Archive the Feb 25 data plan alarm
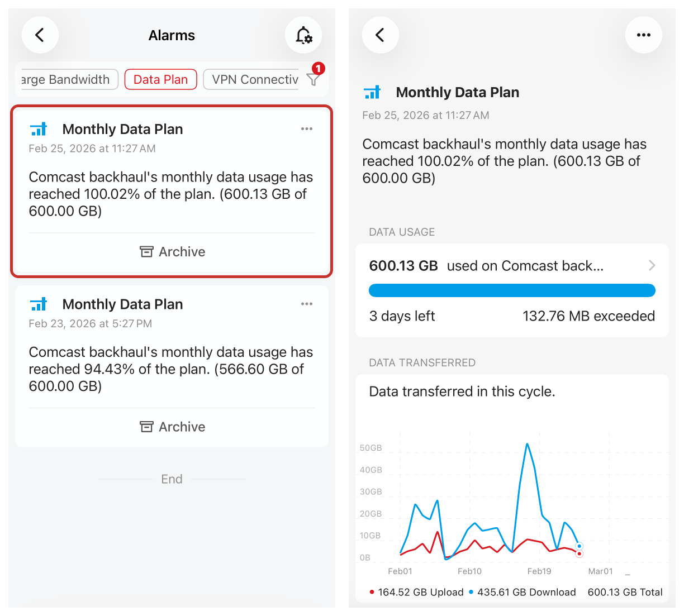Image resolution: width=684 pixels, height=616 pixels. tap(172, 252)
